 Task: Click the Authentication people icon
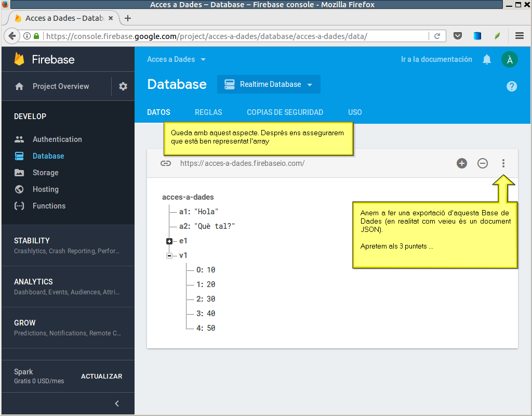pos(19,139)
